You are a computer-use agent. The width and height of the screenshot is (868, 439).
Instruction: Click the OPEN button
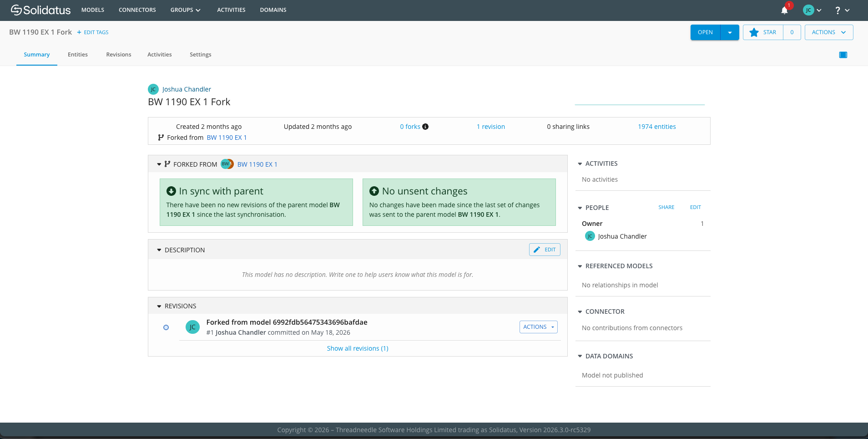tap(705, 32)
